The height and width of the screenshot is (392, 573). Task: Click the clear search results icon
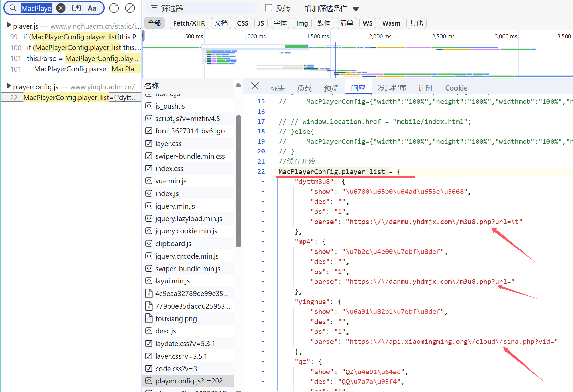pyautogui.click(x=130, y=8)
